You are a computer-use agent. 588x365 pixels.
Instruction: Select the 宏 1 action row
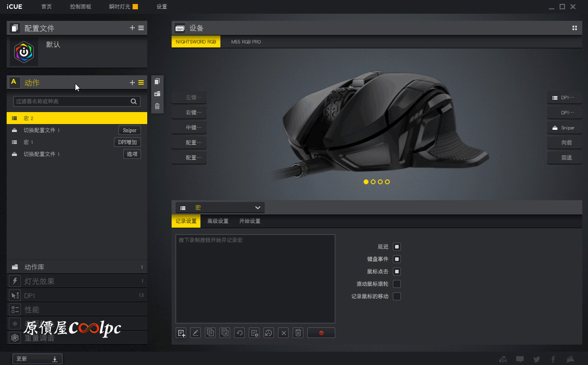pyautogui.click(x=77, y=142)
